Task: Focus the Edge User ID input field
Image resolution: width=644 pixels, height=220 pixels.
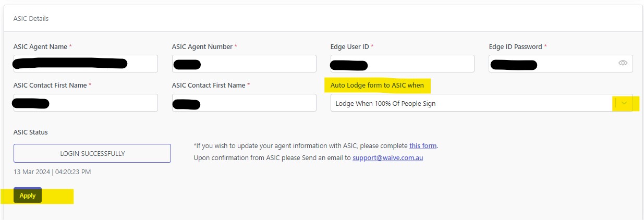Action: [403, 64]
